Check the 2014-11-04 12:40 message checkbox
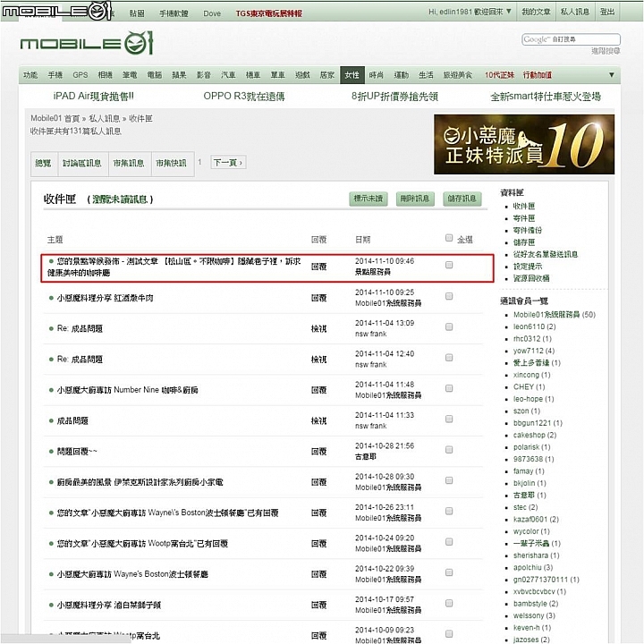 pyautogui.click(x=449, y=358)
